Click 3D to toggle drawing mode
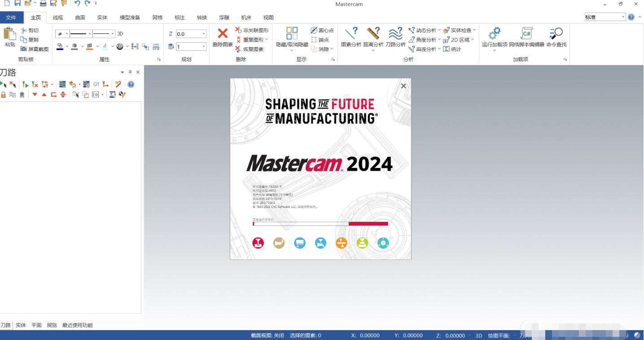This screenshot has width=644, height=340. tap(120, 33)
